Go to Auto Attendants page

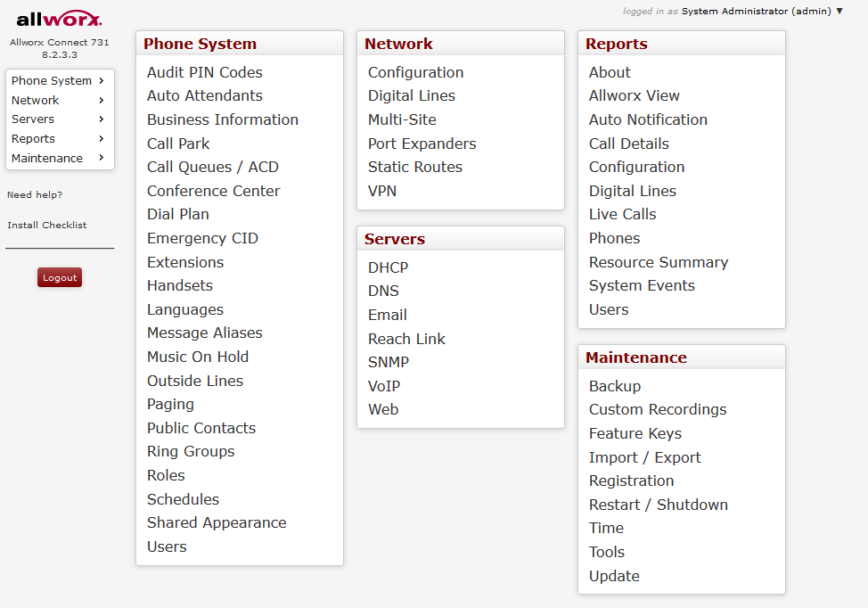click(x=205, y=95)
